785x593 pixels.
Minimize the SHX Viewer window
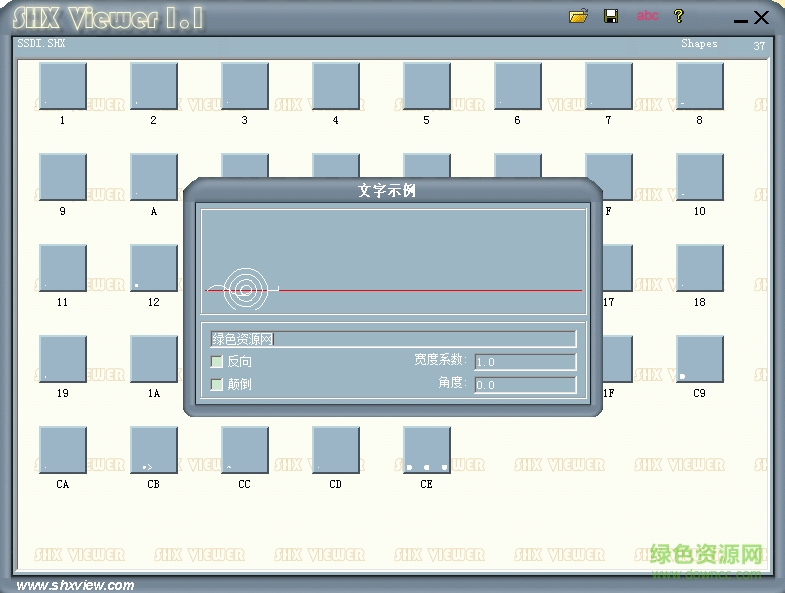point(740,18)
